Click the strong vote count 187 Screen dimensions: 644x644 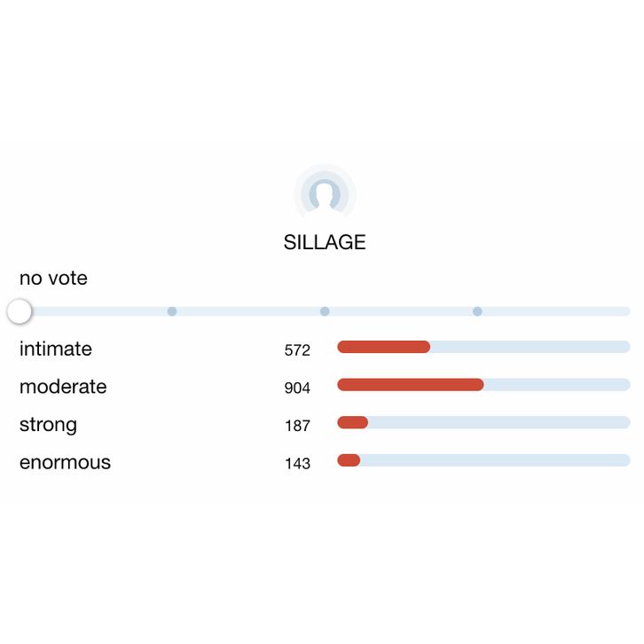coord(297,426)
